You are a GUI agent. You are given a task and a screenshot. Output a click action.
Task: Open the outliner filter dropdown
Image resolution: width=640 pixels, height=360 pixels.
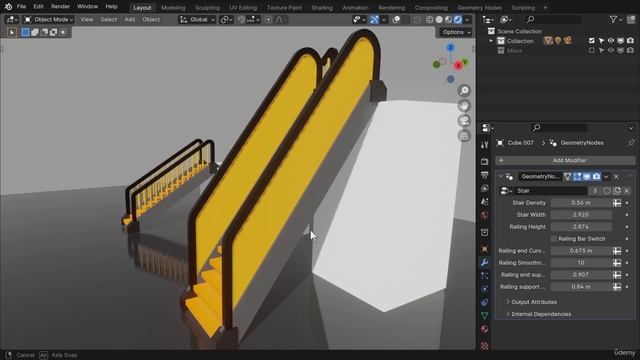click(616, 20)
